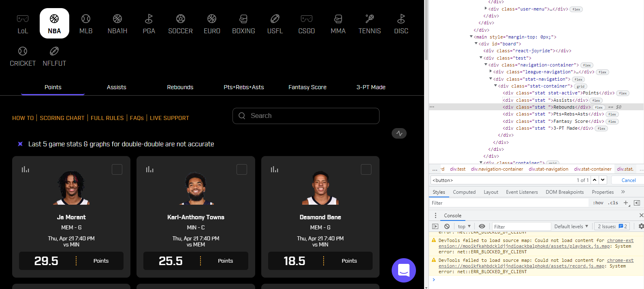644x289 pixels.
Task: Open the HOW TO link
Action: click(23, 118)
